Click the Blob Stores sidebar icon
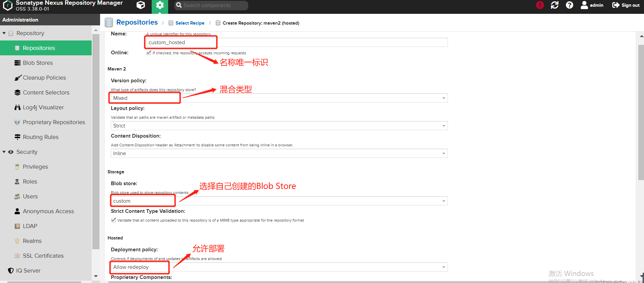The width and height of the screenshot is (644, 283). (18, 63)
